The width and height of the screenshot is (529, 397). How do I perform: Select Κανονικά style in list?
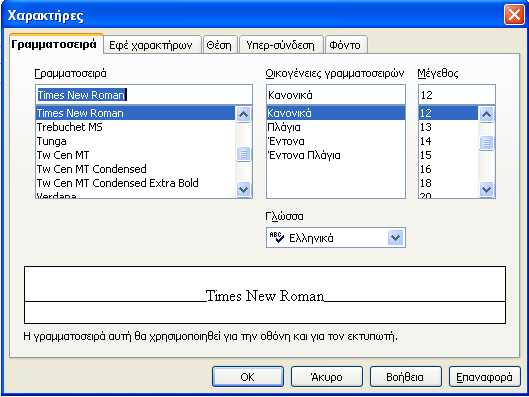336,113
